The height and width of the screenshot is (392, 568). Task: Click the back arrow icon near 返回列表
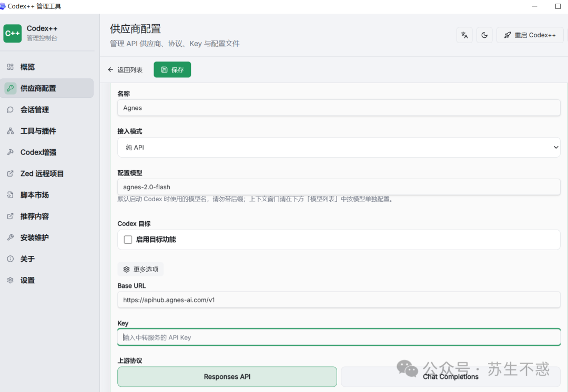pyautogui.click(x=110, y=70)
